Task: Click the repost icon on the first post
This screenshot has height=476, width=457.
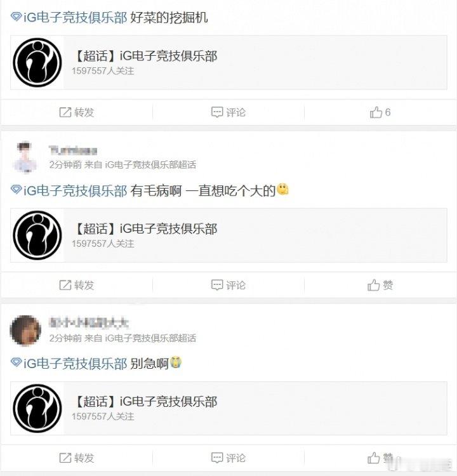Action: [65, 112]
